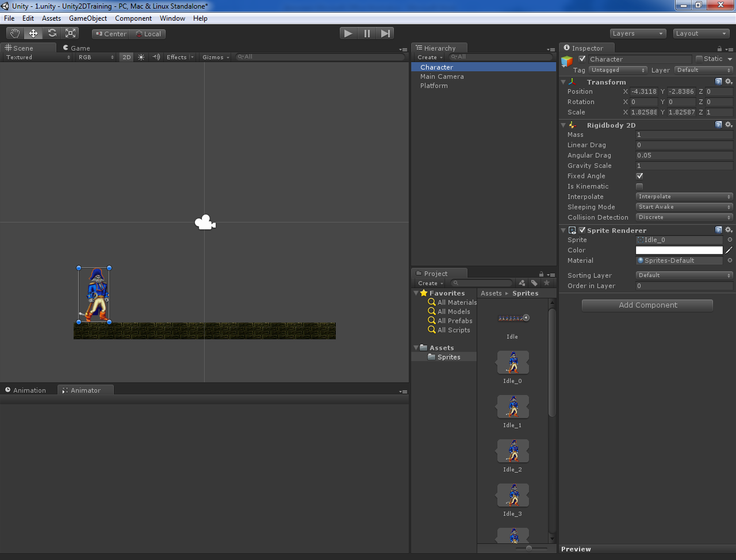Screen dimensions: 736x560
Task: Select the Move tool in the toolbar
Action: point(33,33)
